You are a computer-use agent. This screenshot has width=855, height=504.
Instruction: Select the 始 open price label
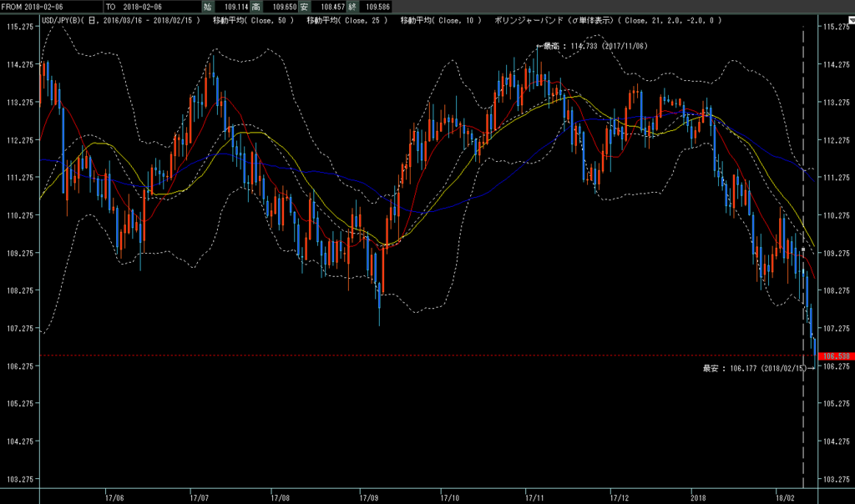click(207, 7)
